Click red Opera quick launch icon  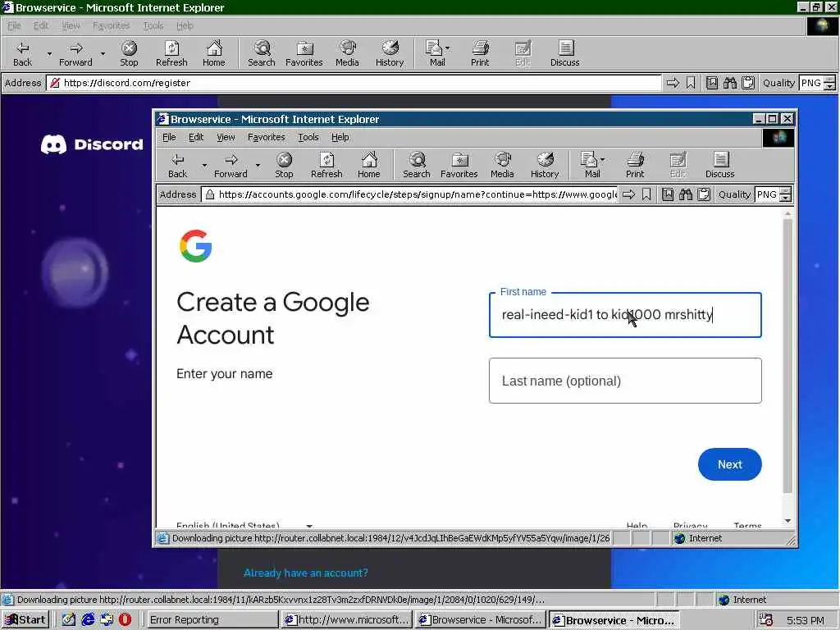[x=126, y=620]
